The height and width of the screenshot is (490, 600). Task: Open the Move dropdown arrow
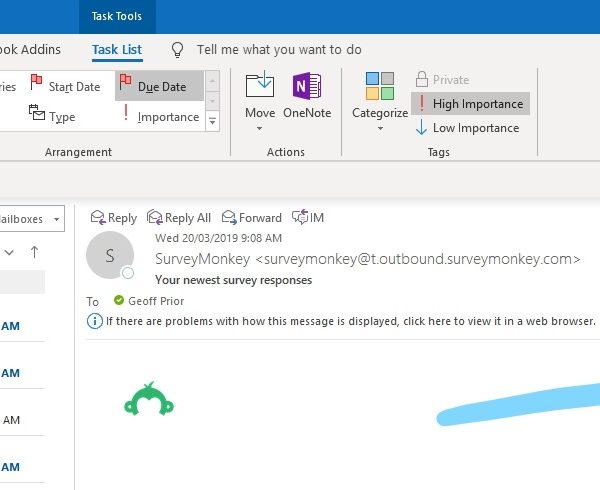[259, 128]
